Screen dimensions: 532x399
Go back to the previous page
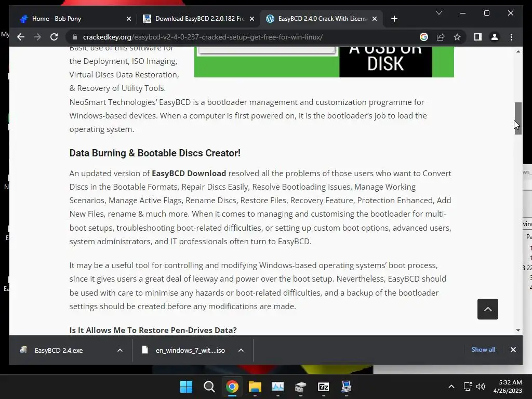point(21,37)
